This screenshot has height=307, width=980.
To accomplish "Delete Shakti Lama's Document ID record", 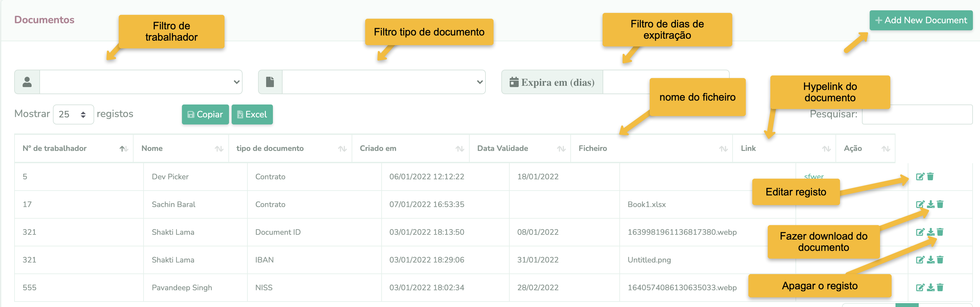I will coord(940,232).
